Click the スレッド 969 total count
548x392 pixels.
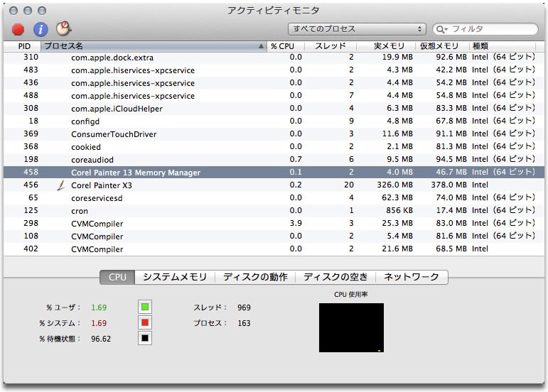pos(244,307)
